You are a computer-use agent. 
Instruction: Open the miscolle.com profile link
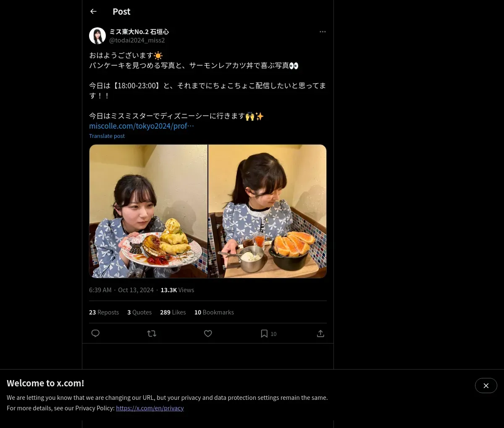click(x=142, y=126)
